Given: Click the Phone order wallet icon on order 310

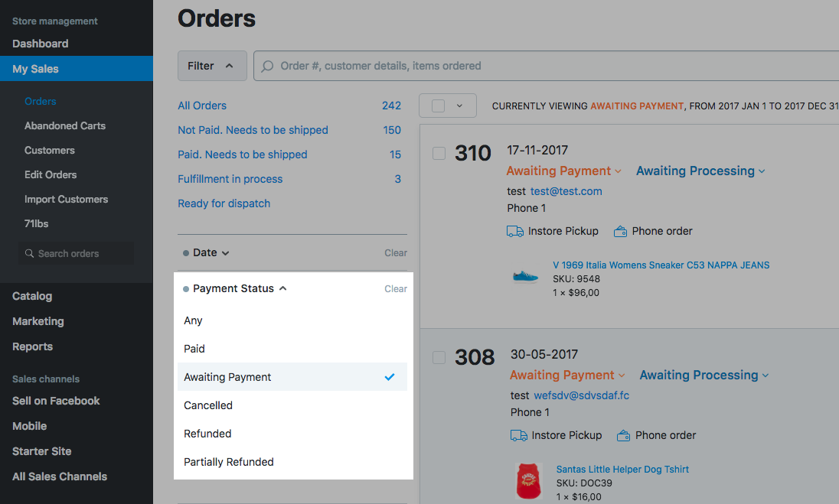Looking at the screenshot, I should pos(622,231).
